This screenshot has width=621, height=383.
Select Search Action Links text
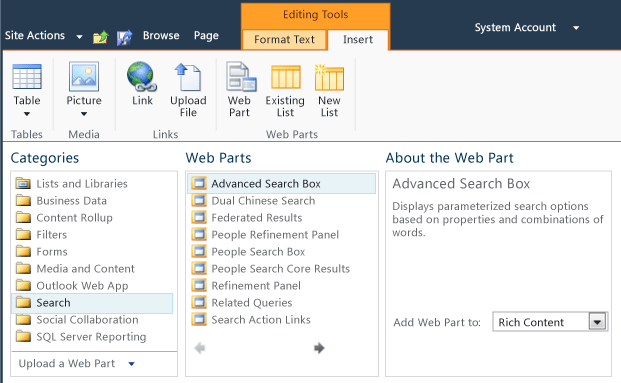(261, 320)
